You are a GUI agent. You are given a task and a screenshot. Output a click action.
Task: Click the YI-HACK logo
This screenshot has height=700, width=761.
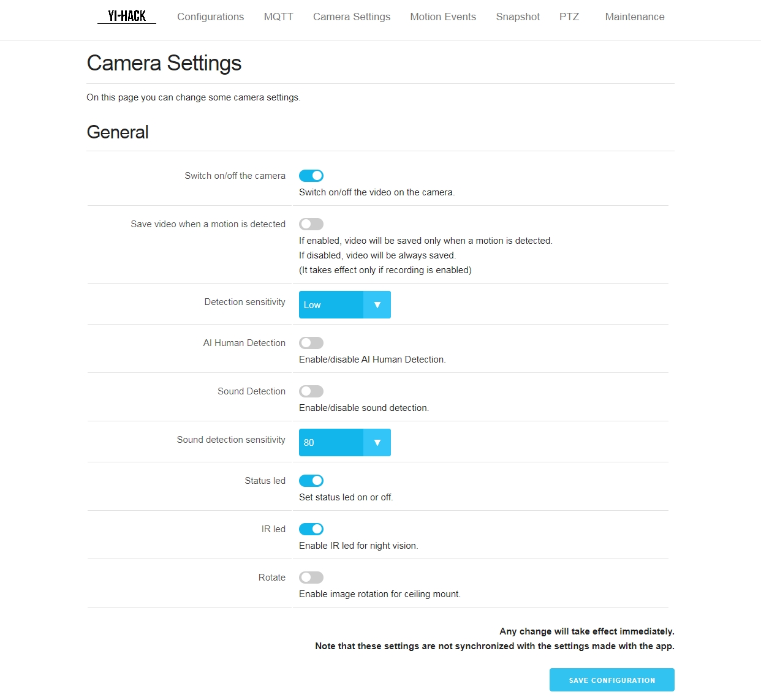pyautogui.click(x=127, y=16)
